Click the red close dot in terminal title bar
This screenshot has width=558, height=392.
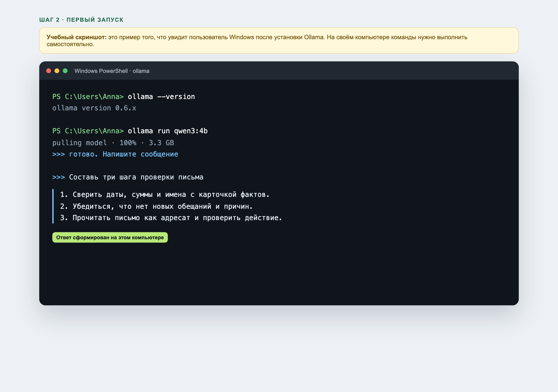tap(49, 71)
